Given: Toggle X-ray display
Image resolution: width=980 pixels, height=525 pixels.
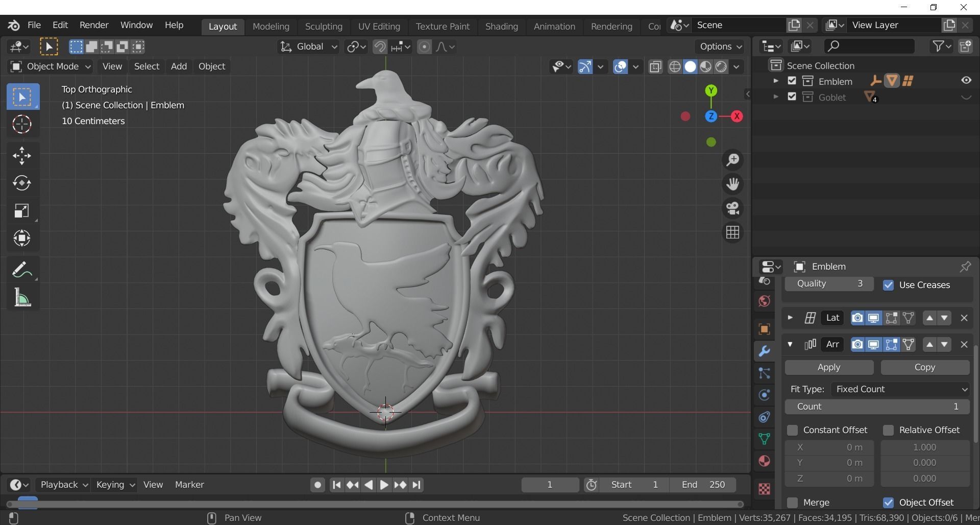Looking at the screenshot, I should pyautogui.click(x=655, y=67).
